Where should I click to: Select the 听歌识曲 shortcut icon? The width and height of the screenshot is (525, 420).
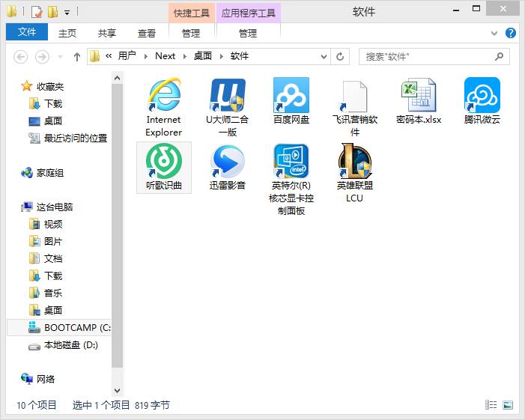[164, 168]
